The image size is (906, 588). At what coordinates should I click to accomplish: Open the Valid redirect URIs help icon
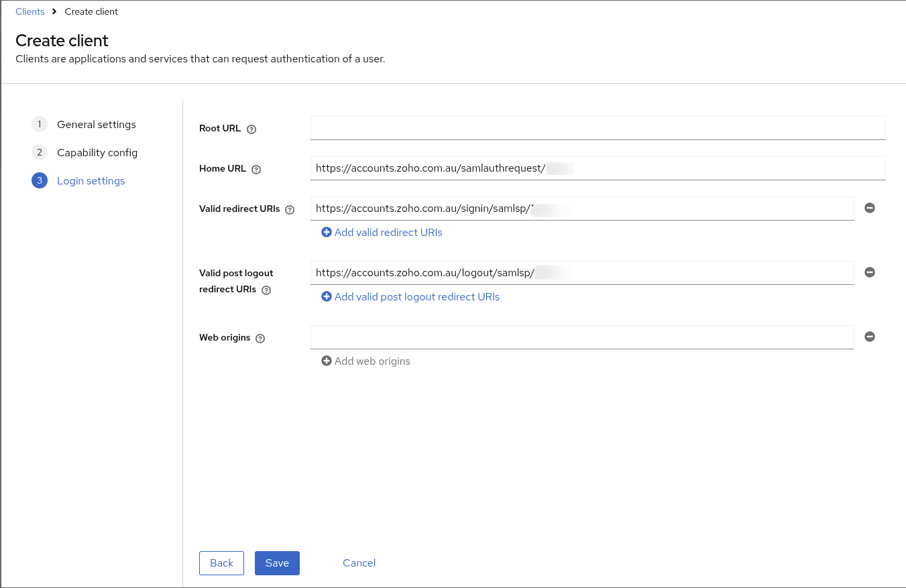290,210
